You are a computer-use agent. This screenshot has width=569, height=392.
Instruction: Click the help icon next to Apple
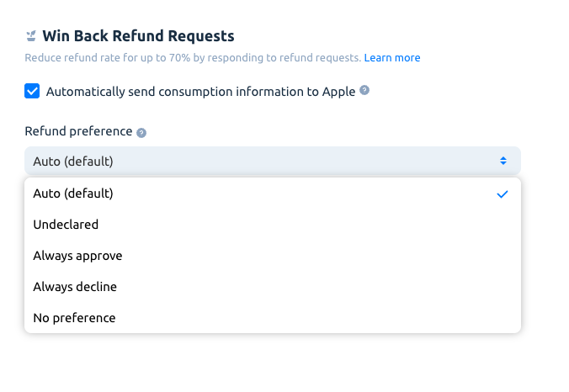[x=364, y=90]
